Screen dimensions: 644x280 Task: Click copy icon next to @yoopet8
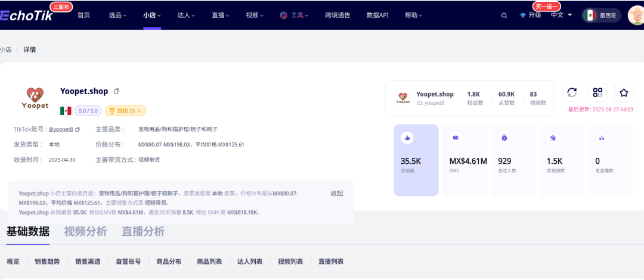pyautogui.click(x=78, y=129)
